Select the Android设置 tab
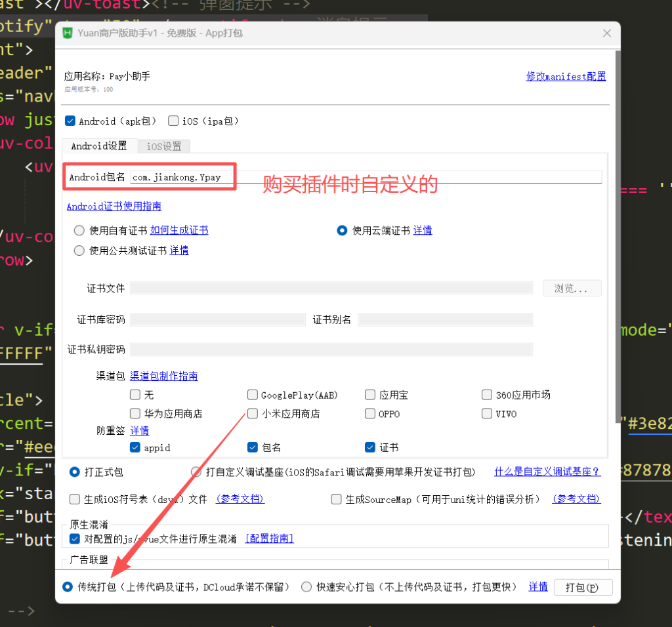This screenshot has height=627, width=672. (x=99, y=146)
